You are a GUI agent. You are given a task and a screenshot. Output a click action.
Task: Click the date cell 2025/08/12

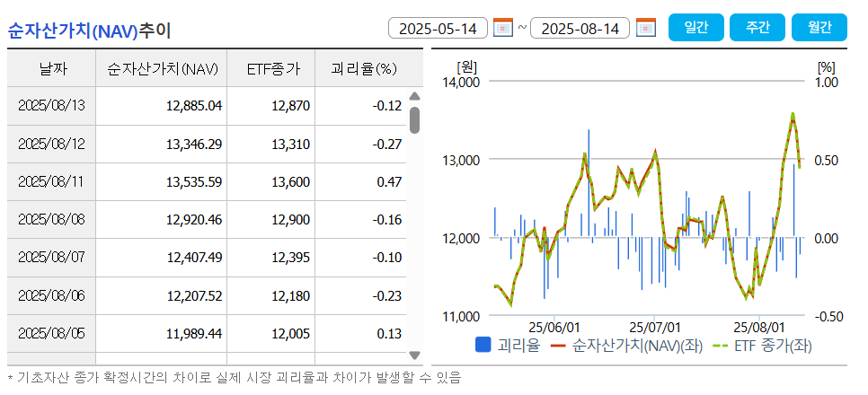click(x=51, y=144)
